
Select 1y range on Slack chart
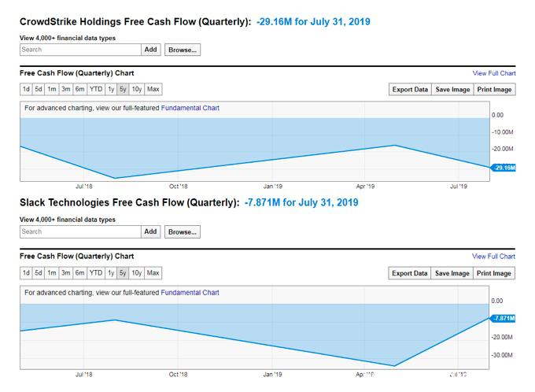click(111, 273)
